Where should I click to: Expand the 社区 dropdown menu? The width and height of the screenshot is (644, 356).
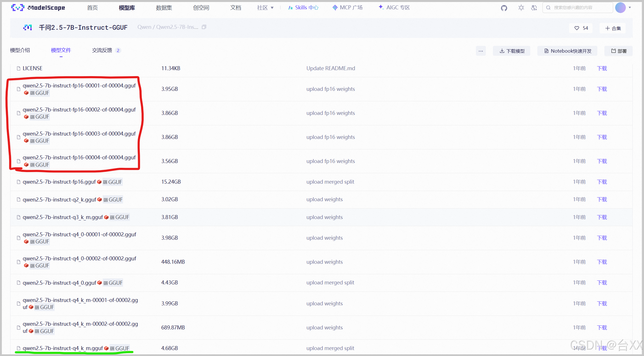pos(265,8)
